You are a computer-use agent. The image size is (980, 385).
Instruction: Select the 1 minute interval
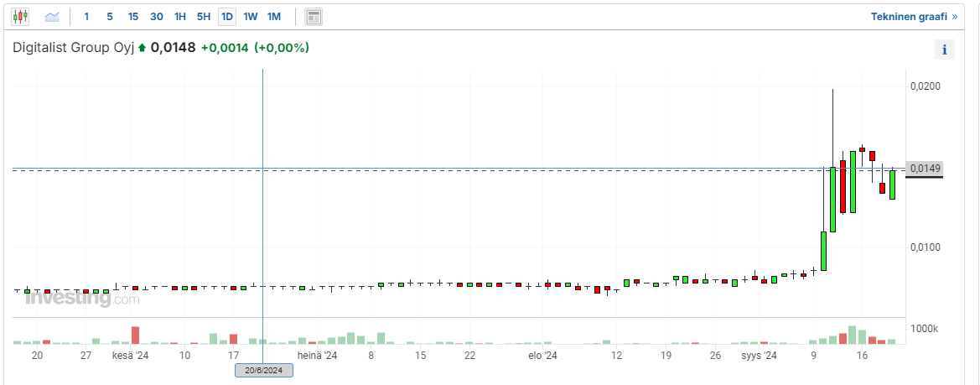tap(86, 17)
